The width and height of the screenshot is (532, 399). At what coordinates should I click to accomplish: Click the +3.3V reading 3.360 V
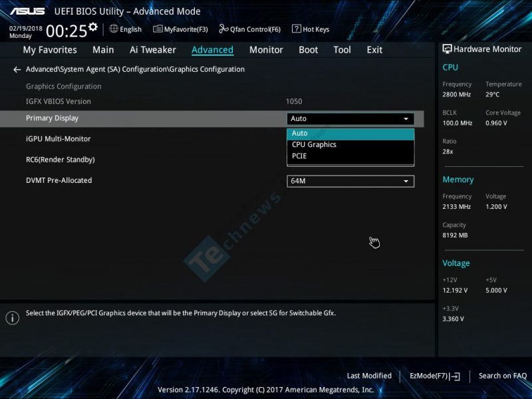pyautogui.click(x=453, y=319)
